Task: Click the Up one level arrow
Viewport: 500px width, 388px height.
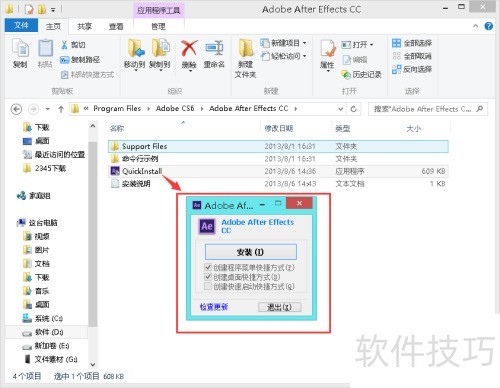Action: pos(61,109)
